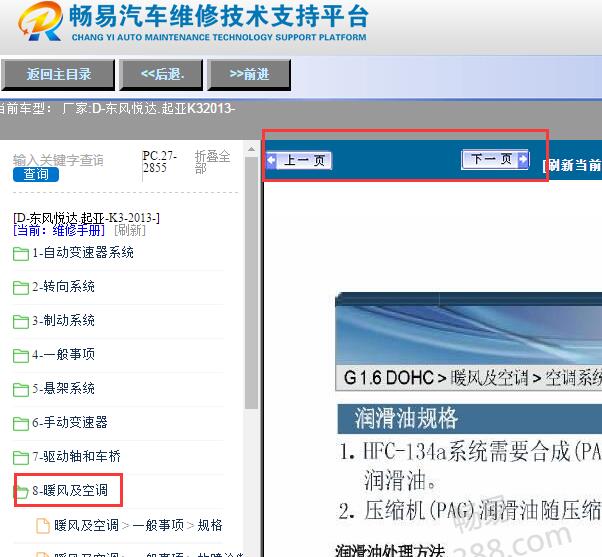
Task: Click the 返回主目录 button
Action: [x=58, y=74]
